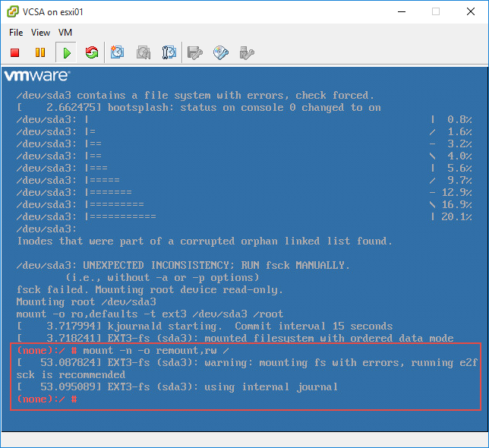This screenshot has height=448, width=489.
Task: Click the VMware logo in console
Action: (x=36, y=76)
